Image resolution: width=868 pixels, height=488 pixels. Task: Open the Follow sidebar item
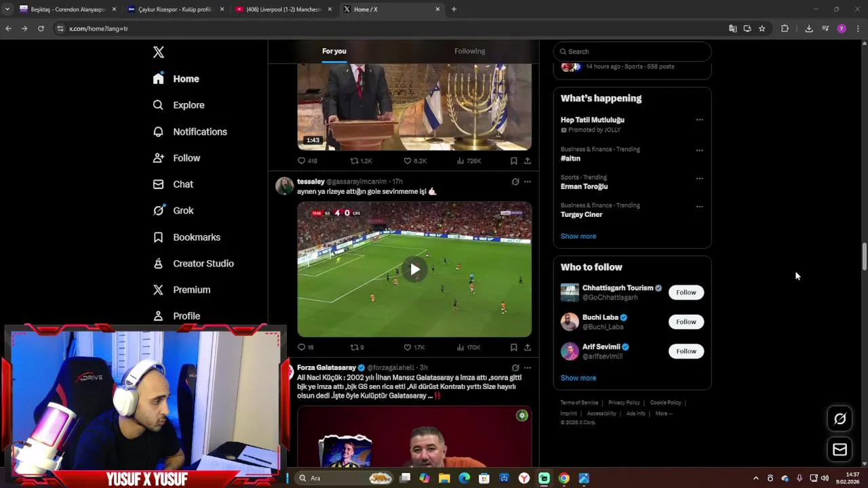(177, 158)
